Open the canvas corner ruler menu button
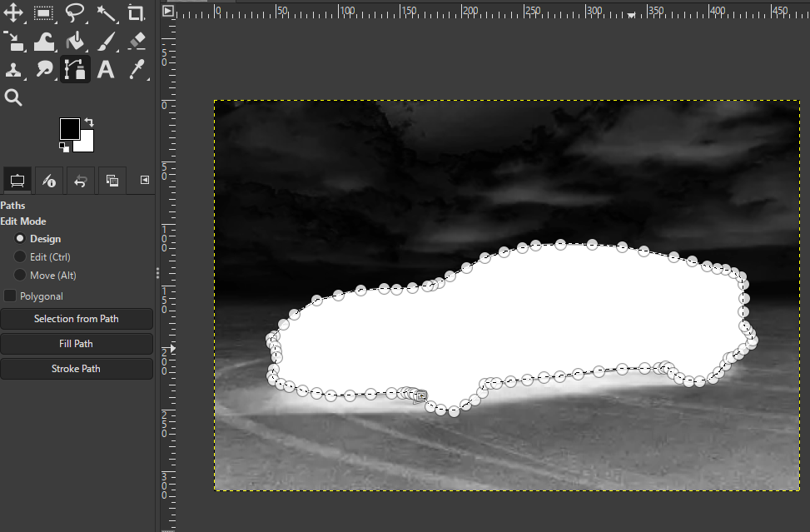 pyautogui.click(x=168, y=11)
